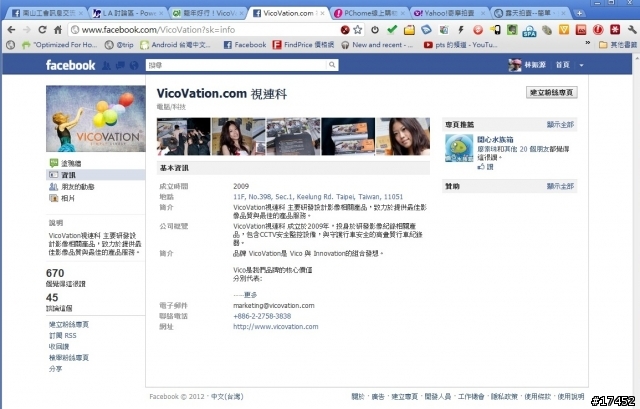
Task: Click the green checkmark extension icon
Action: [392, 29]
